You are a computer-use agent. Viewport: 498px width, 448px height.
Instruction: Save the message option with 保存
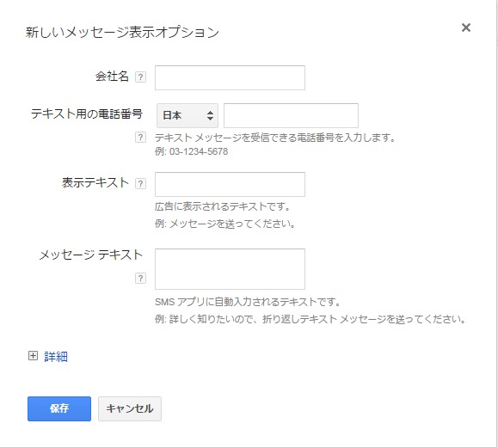(59, 408)
